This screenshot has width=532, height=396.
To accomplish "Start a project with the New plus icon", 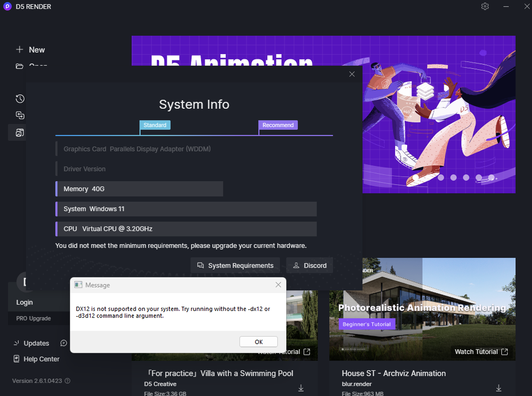I will [19, 49].
